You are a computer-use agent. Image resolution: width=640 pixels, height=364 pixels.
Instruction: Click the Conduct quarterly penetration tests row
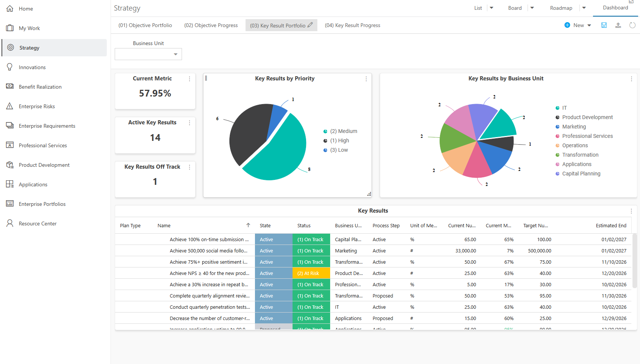click(x=373, y=307)
